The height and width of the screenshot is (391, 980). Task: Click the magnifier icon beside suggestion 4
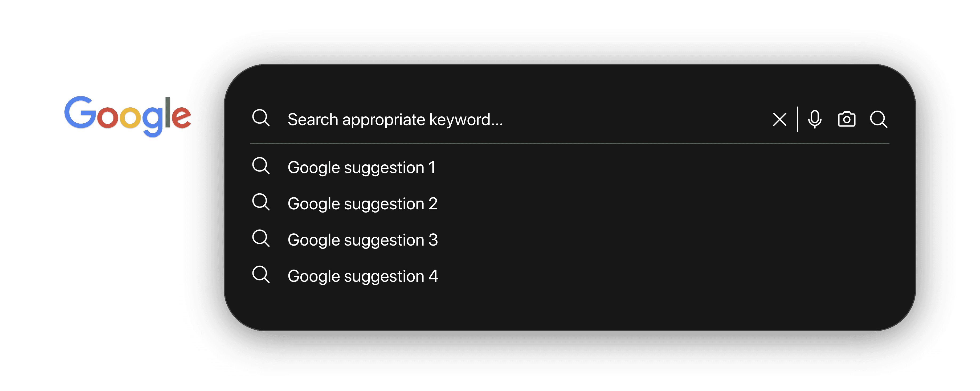(261, 275)
